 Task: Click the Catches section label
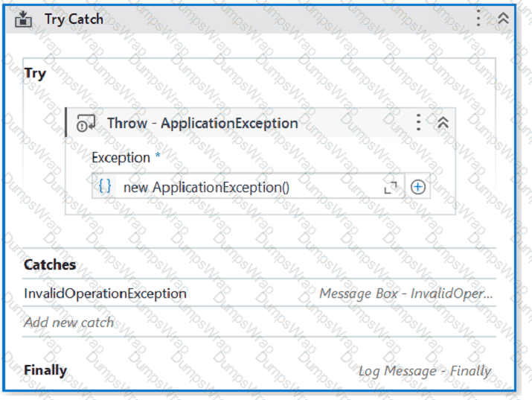click(x=50, y=265)
